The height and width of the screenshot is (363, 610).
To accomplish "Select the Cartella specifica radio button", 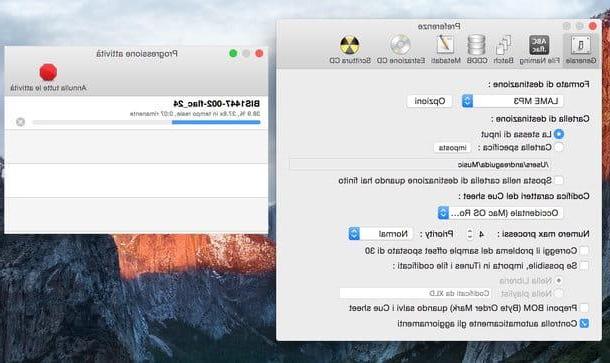I will (x=559, y=147).
